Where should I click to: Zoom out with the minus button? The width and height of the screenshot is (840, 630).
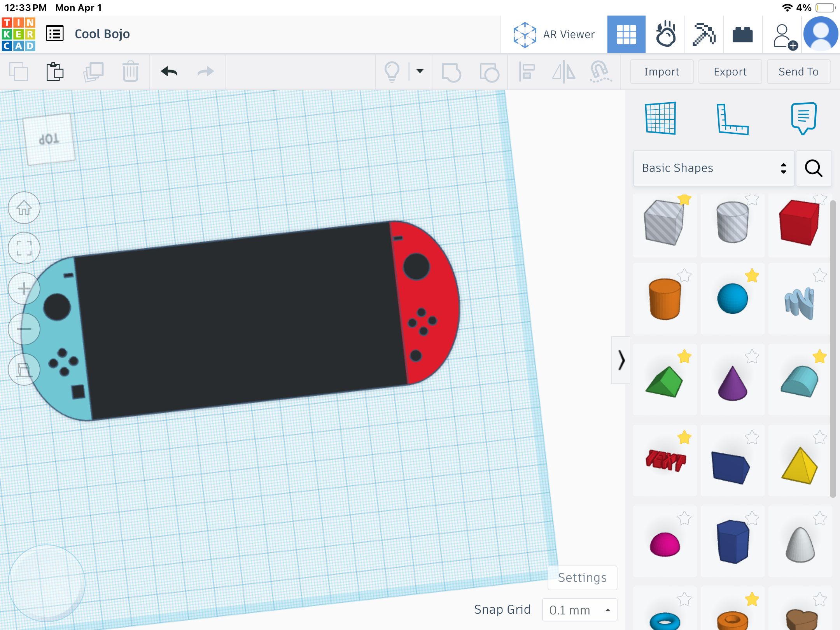(24, 329)
